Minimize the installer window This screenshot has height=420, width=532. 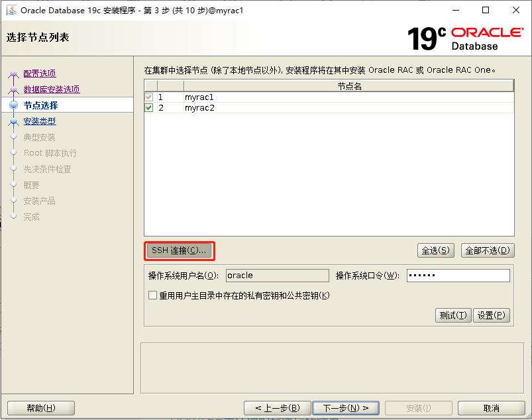[x=456, y=10]
